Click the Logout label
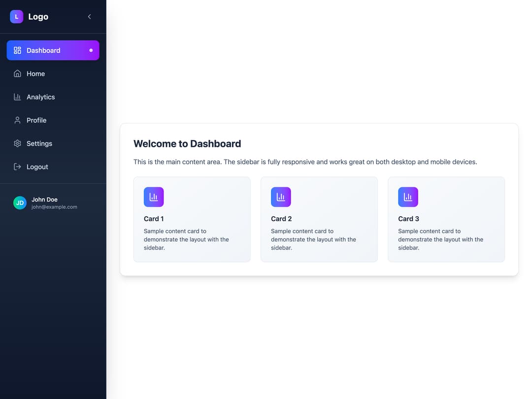 [x=37, y=167]
